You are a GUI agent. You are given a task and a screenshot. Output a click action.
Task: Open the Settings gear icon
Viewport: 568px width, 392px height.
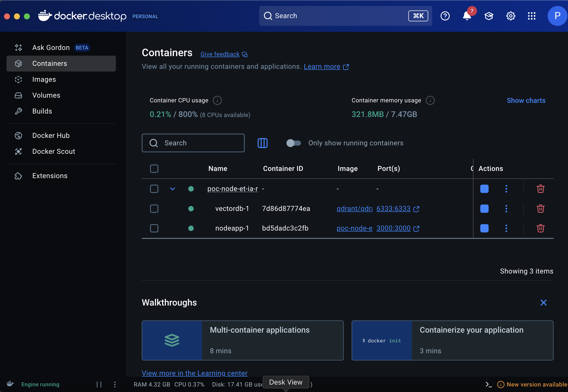511,16
